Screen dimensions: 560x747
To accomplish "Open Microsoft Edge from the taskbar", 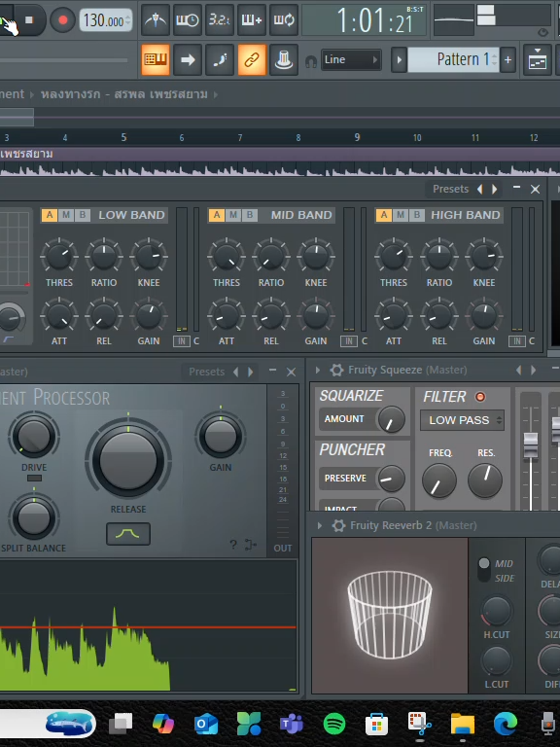I will coord(506,724).
